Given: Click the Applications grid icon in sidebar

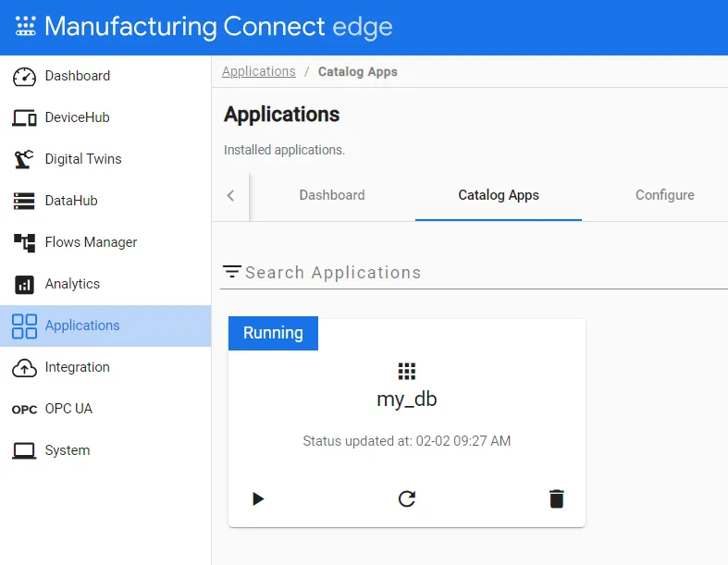Looking at the screenshot, I should click(x=24, y=325).
